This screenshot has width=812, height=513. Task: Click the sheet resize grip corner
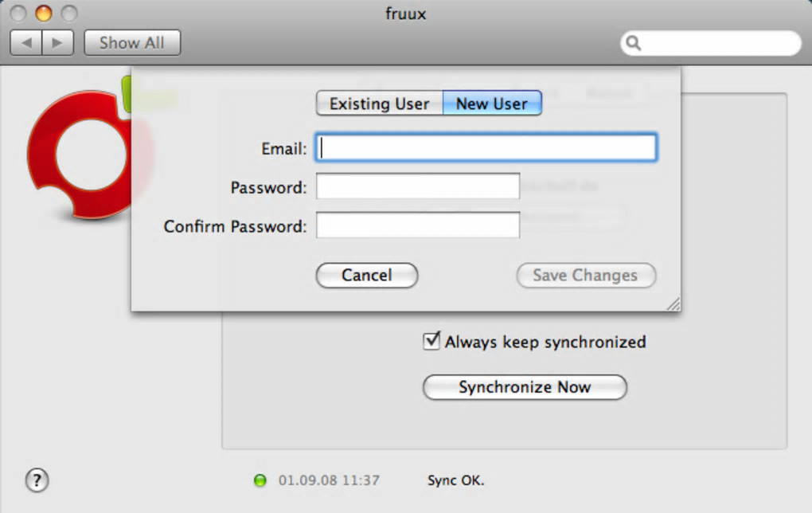[673, 303]
